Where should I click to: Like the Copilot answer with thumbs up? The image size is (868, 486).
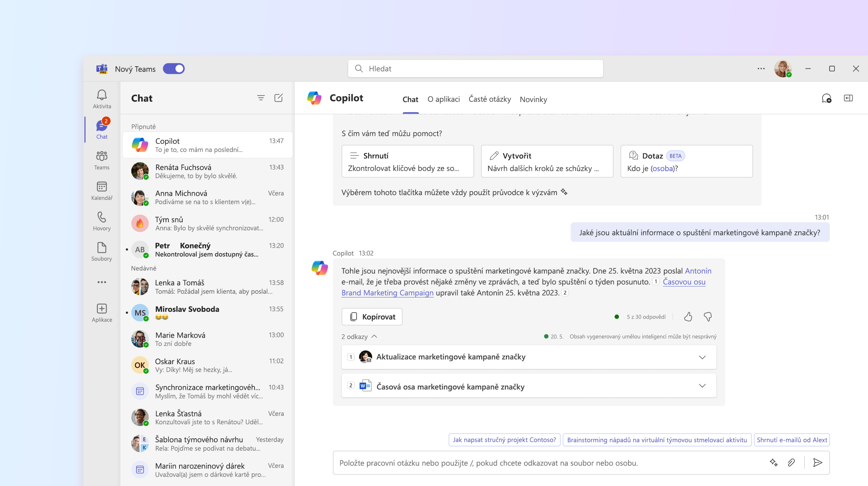click(x=688, y=317)
